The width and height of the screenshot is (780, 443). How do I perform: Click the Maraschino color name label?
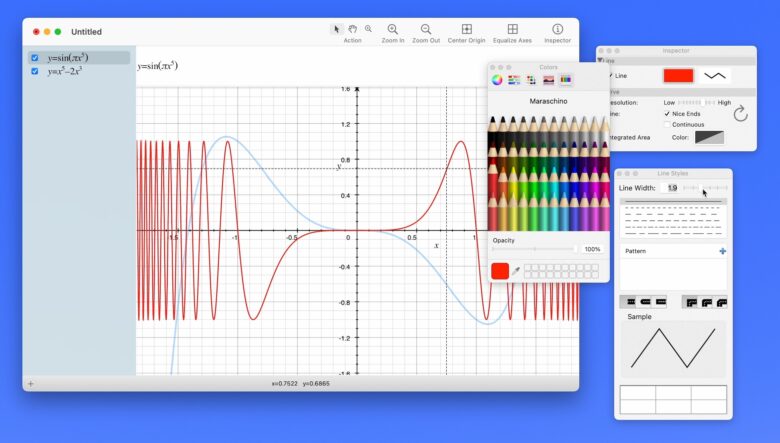548,101
